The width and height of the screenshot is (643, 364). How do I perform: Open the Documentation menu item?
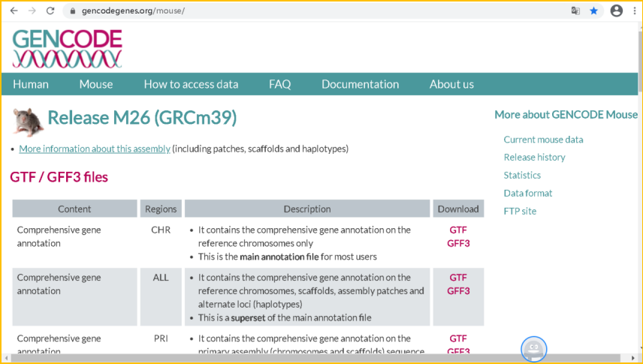pos(360,84)
